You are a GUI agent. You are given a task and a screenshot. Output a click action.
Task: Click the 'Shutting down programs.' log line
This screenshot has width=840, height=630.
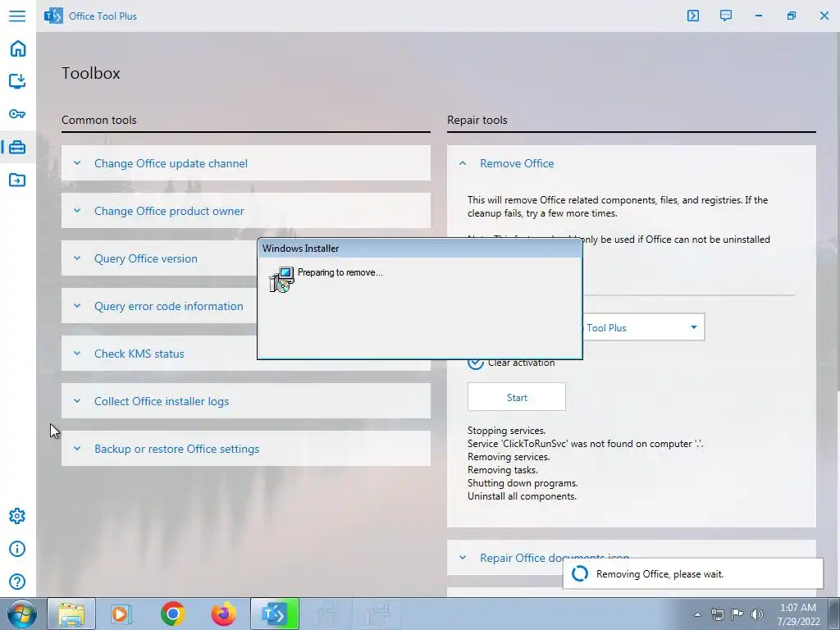click(x=523, y=482)
